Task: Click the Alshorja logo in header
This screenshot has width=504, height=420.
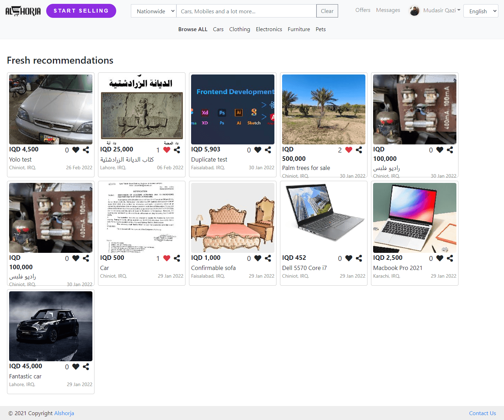Action: (23, 11)
